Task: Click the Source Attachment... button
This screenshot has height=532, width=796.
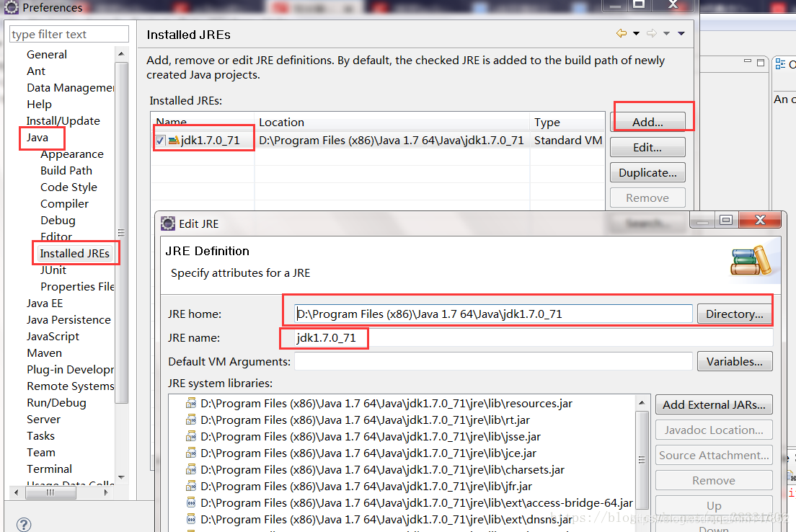Action: 714,456
